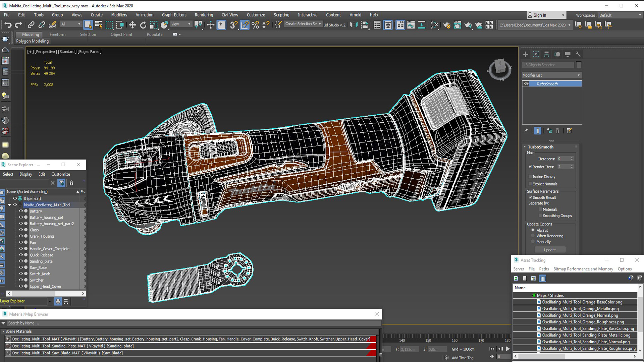Viewport: 644px width, 362px height.
Task: Open the All selection filter dropdown
Action: coord(71,24)
